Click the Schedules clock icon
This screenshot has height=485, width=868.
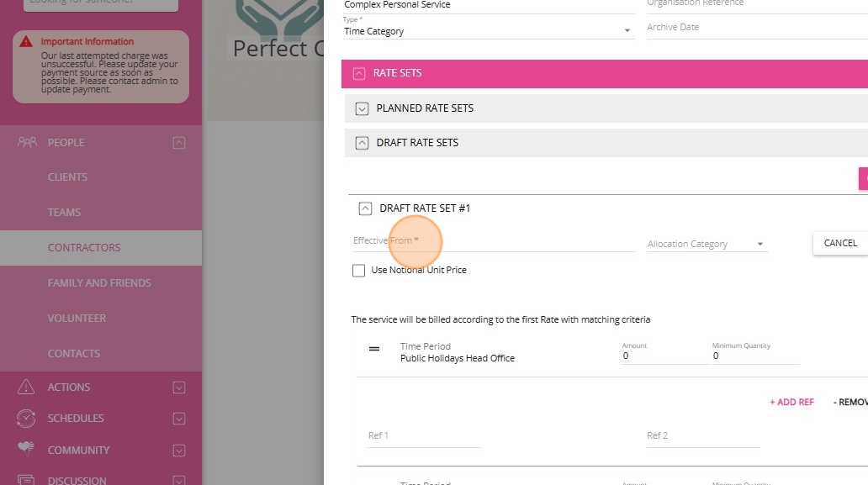pyautogui.click(x=26, y=419)
